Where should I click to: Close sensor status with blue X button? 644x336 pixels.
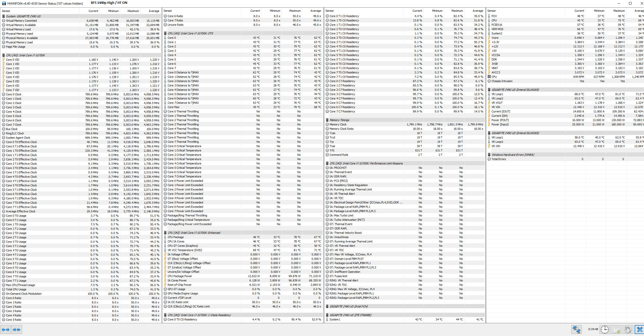click(x=639, y=329)
